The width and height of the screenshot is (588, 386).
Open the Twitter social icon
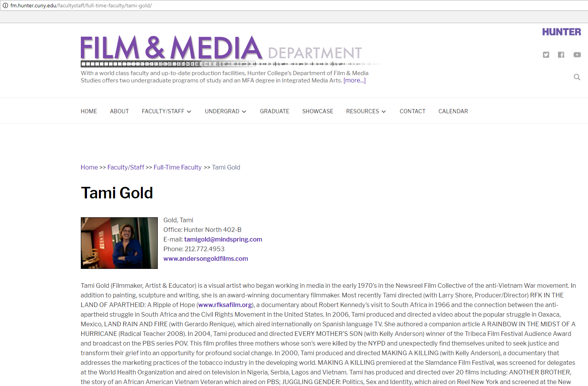click(546, 55)
